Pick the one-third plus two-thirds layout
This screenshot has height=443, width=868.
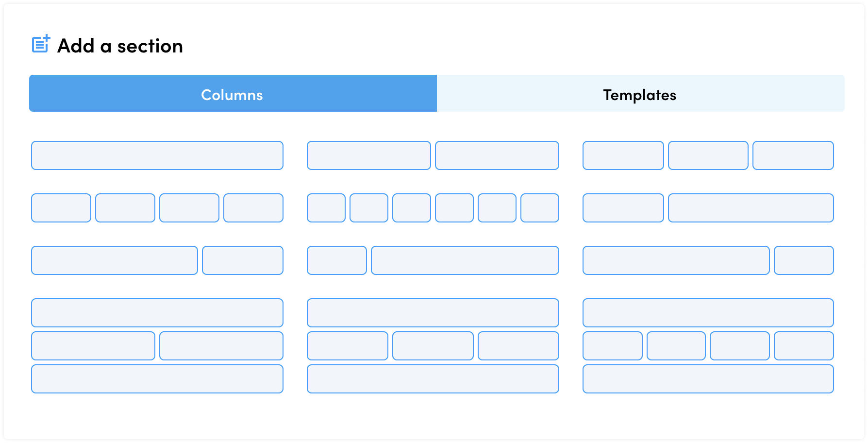[x=708, y=208]
